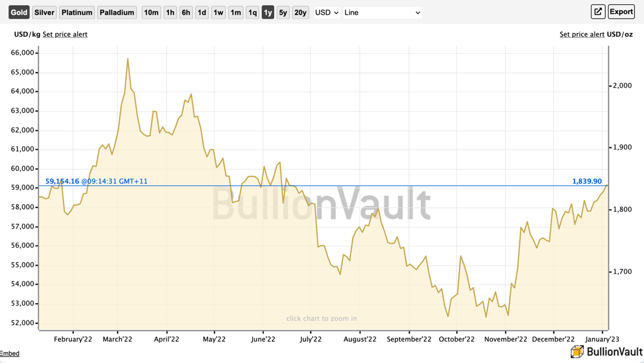Click the USD/oz unit label
Screen dimensions: 644x363
tap(620, 34)
